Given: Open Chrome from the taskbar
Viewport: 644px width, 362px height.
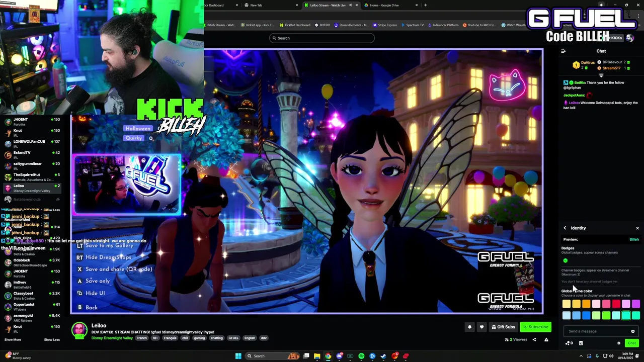Looking at the screenshot, I should click(328, 356).
